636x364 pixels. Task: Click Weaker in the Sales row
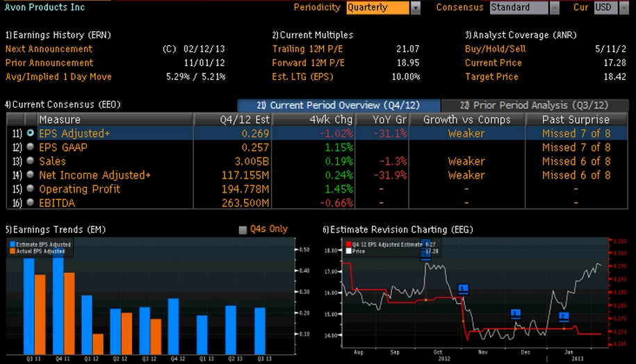click(466, 161)
